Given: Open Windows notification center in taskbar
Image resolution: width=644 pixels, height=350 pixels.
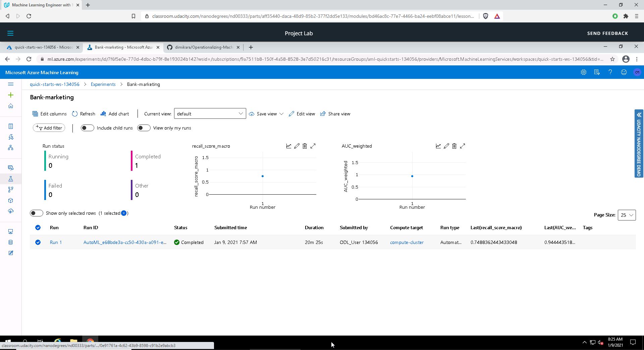Looking at the screenshot, I should point(633,342).
